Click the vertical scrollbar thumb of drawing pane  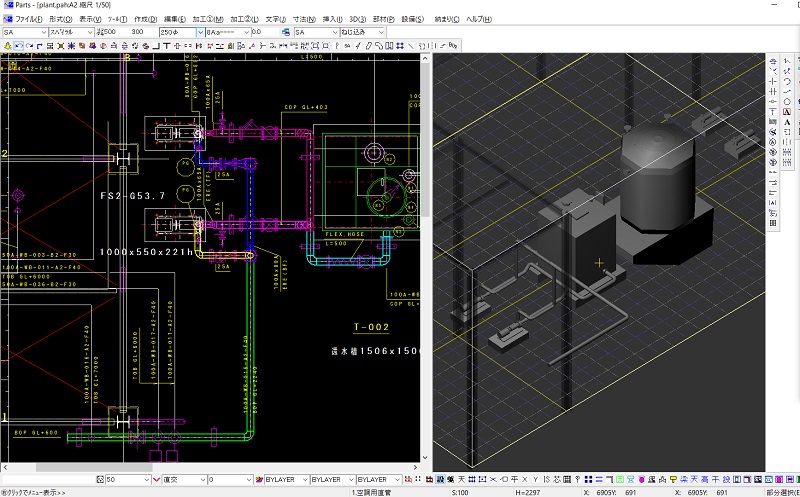[x=425, y=140]
